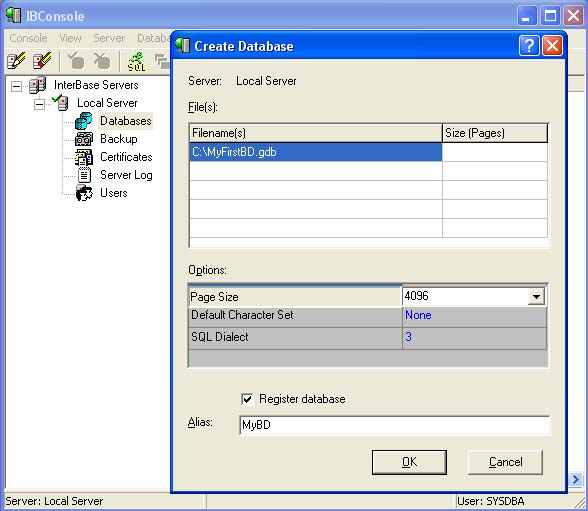
Task: Open the View menu
Action: (70, 38)
